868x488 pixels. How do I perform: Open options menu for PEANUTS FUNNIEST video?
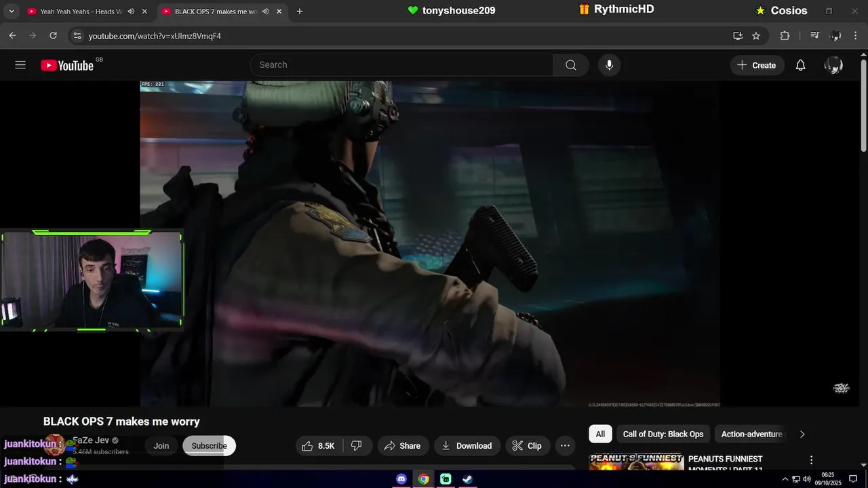point(811,460)
